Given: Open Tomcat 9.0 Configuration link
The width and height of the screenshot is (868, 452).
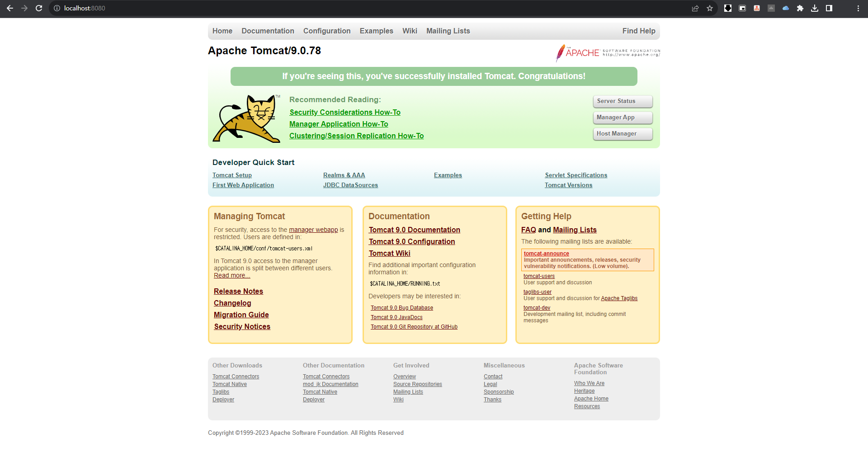Looking at the screenshot, I should (412, 241).
